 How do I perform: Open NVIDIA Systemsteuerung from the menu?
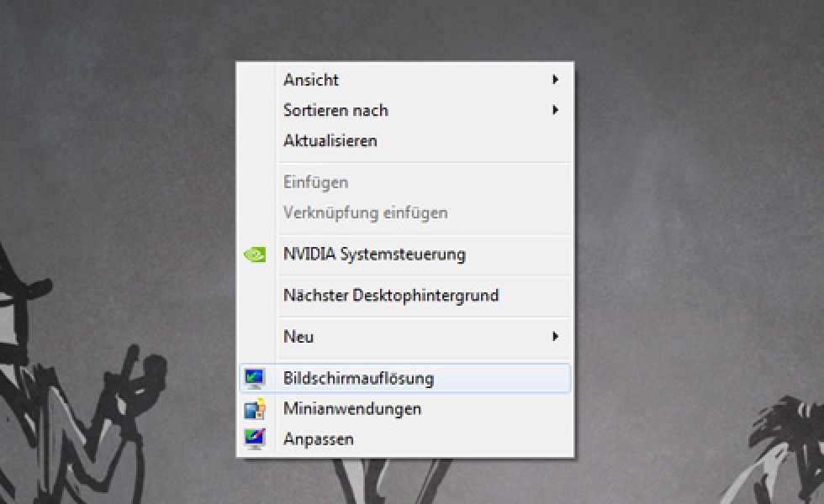(x=374, y=254)
